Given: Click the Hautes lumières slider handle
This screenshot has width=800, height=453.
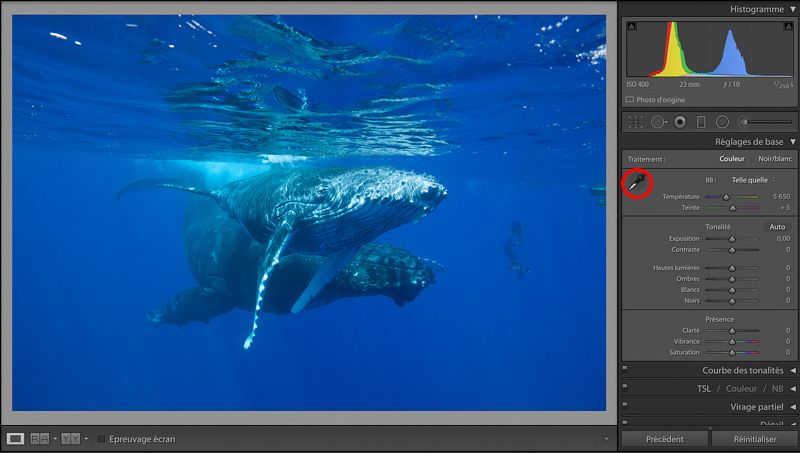Looking at the screenshot, I should coord(732,268).
